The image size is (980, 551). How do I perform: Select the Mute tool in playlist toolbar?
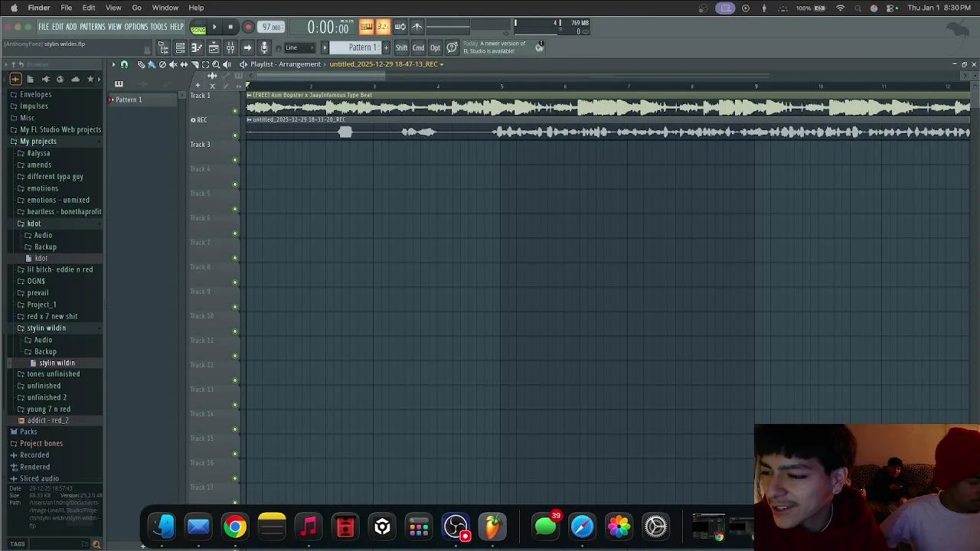[173, 64]
